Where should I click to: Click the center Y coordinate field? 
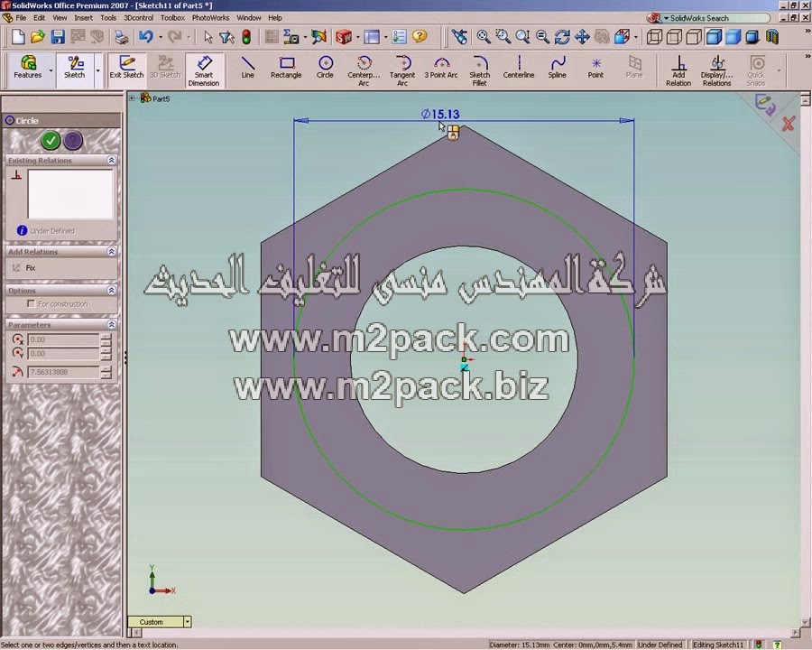click(63, 354)
